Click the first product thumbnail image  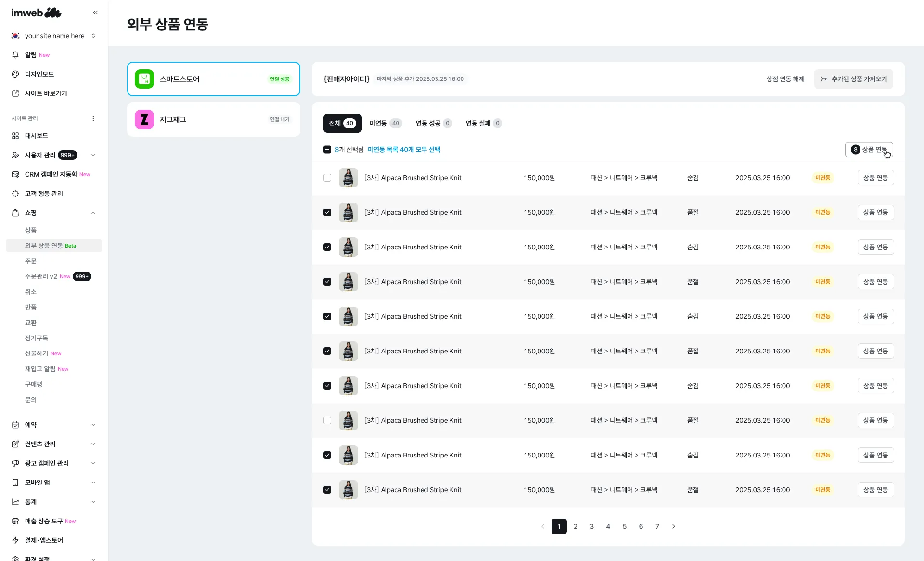(348, 178)
